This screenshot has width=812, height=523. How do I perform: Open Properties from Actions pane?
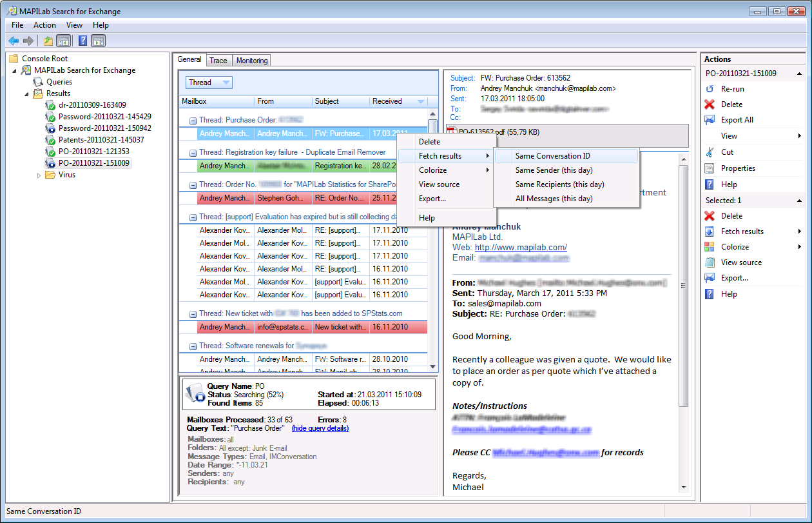tap(738, 168)
